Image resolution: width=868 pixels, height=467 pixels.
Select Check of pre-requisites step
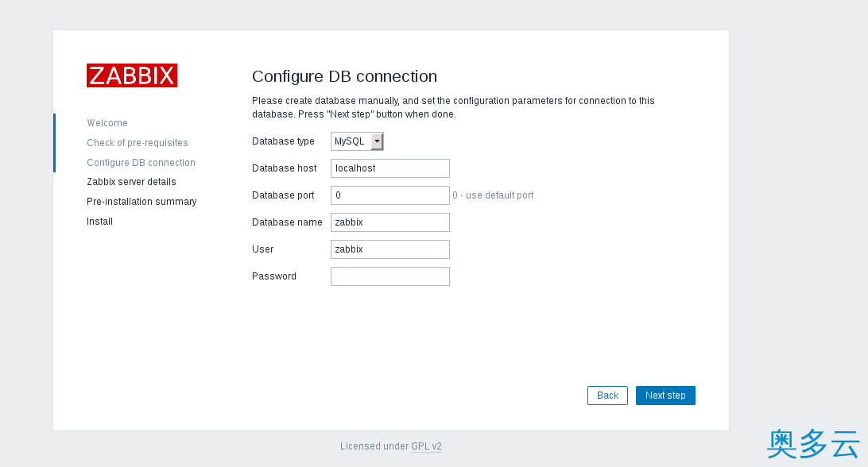click(138, 143)
